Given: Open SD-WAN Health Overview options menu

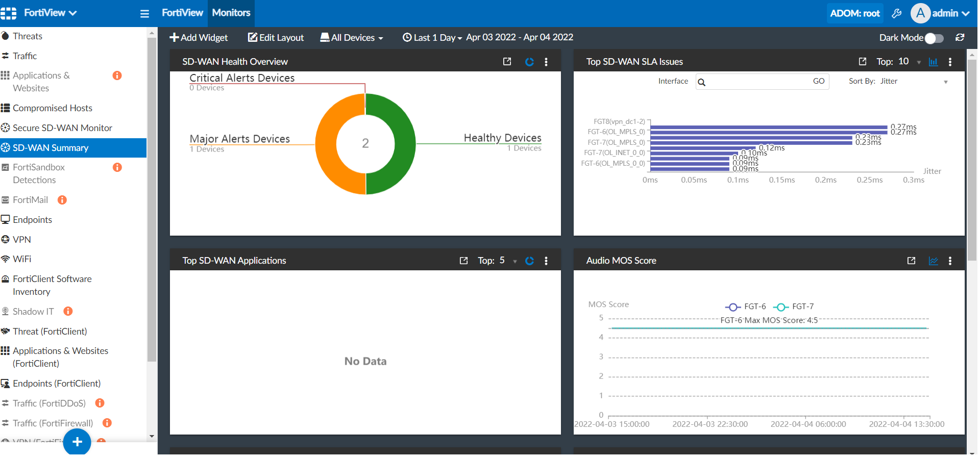Looking at the screenshot, I should pyautogui.click(x=546, y=62).
